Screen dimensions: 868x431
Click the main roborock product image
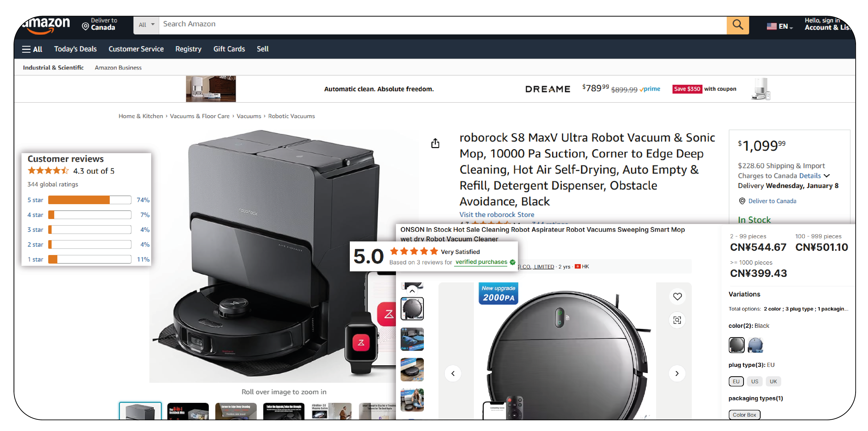[x=273, y=256]
